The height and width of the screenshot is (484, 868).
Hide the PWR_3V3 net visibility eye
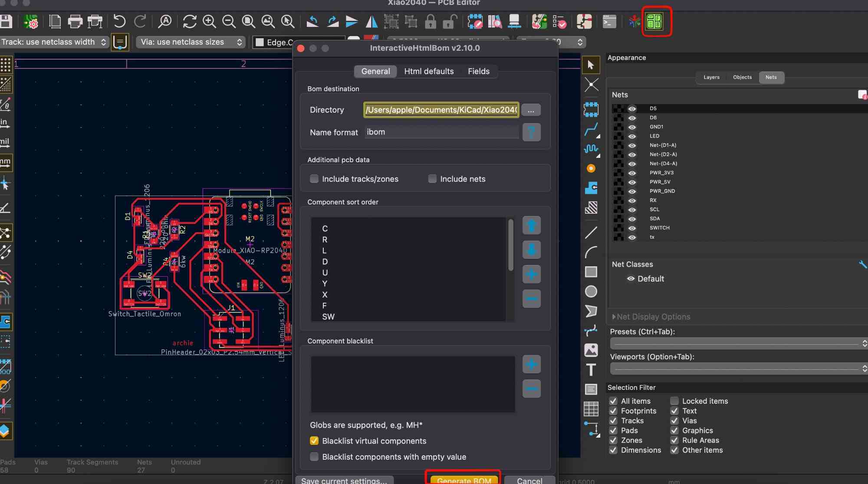[x=632, y=173]
